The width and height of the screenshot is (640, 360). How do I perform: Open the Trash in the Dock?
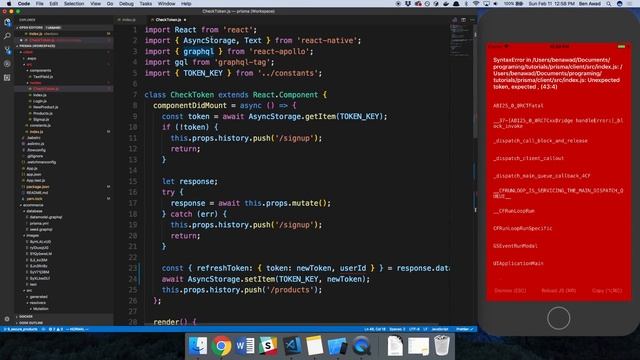point(442,345)
